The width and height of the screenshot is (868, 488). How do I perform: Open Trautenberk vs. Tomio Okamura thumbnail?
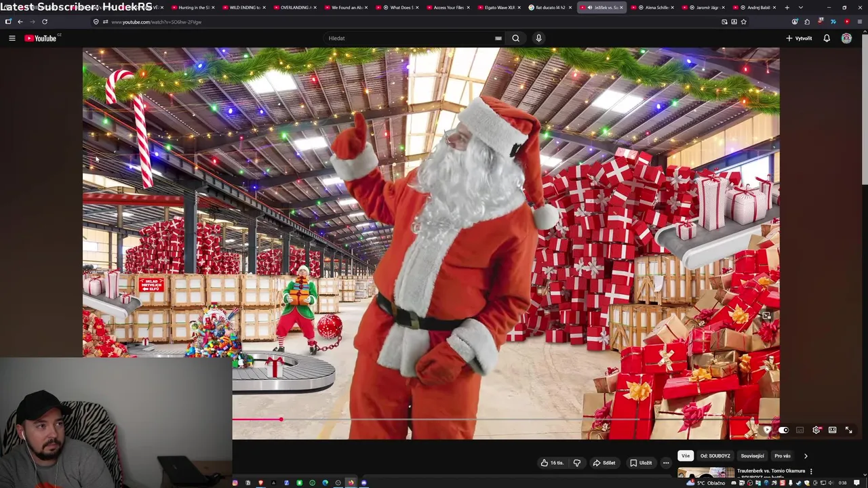pyautogui.click(x=706, y=473)
